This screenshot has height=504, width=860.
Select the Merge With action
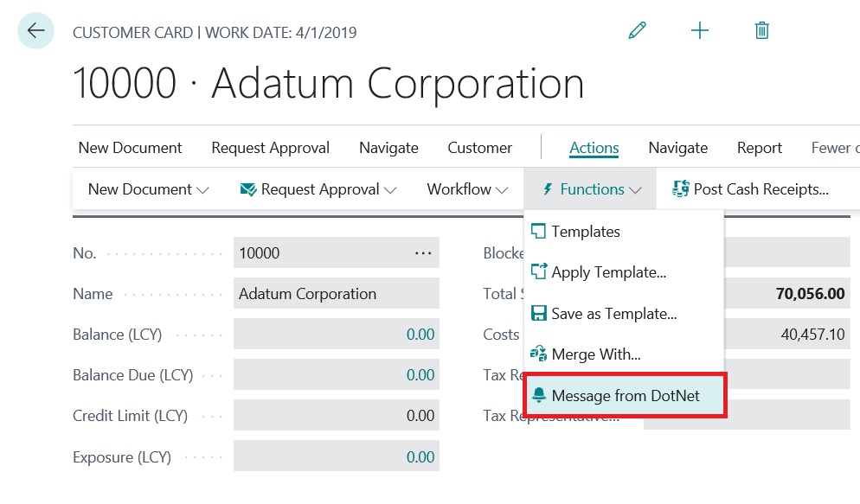pyautogui.click(x=596, y=354)
